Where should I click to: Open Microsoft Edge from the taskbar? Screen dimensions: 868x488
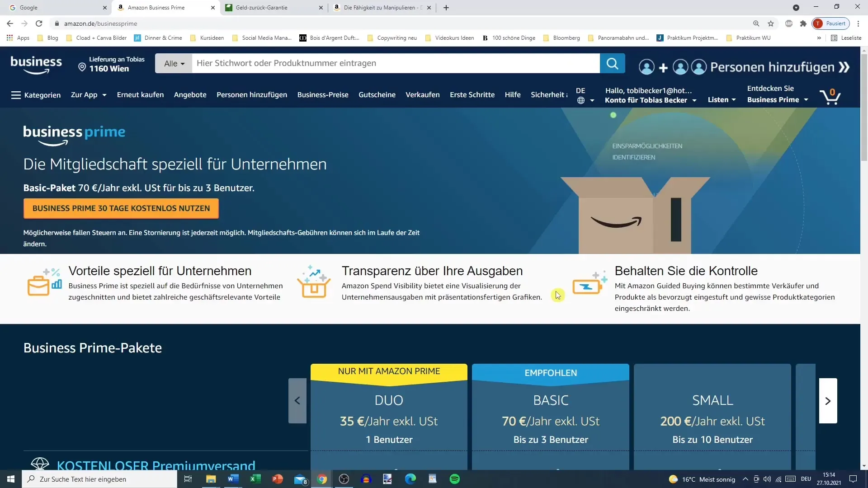[410, 479]
